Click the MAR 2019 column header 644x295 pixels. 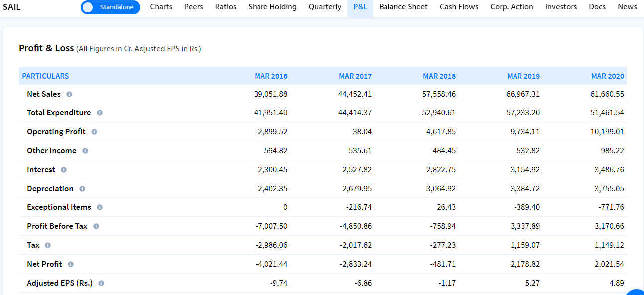coord(523,76)
